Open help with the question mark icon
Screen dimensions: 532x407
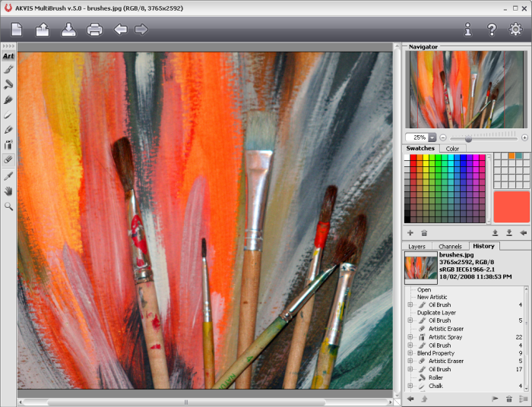tap(492, 30)
